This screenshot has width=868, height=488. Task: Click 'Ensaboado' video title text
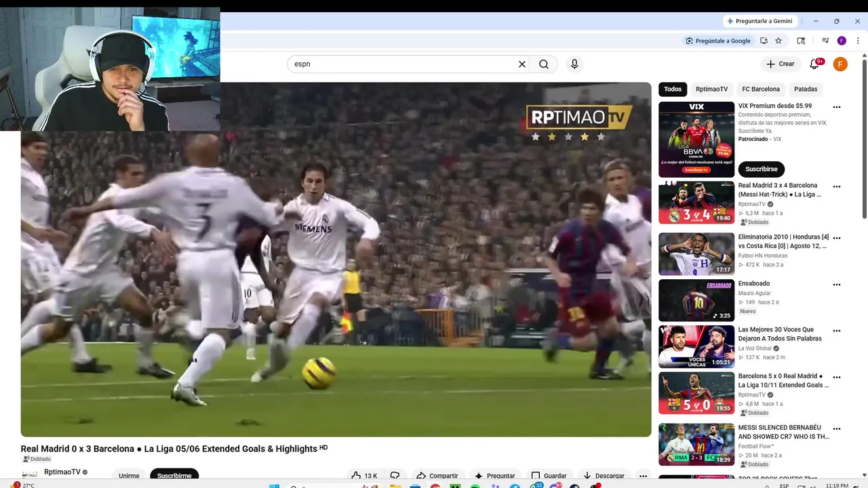coord(754,284)
